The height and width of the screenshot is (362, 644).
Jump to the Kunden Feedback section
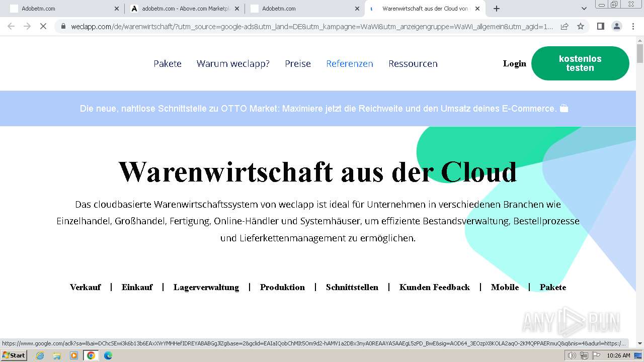[435, 287]
